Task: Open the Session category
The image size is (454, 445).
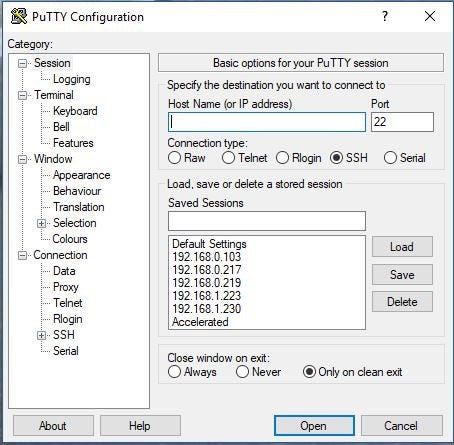Action: (x=52, y=63)
